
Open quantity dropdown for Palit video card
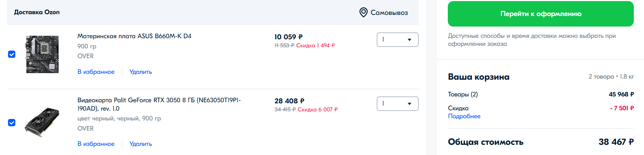point(397,104)
